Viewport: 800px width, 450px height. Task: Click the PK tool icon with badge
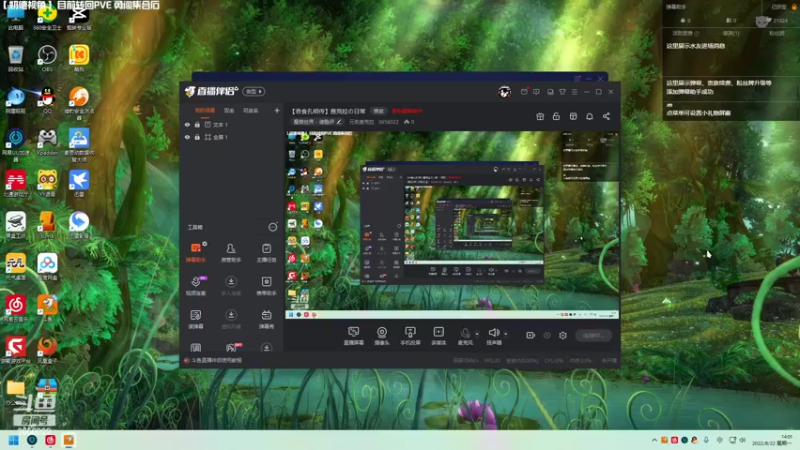click(x=232, y=347)
